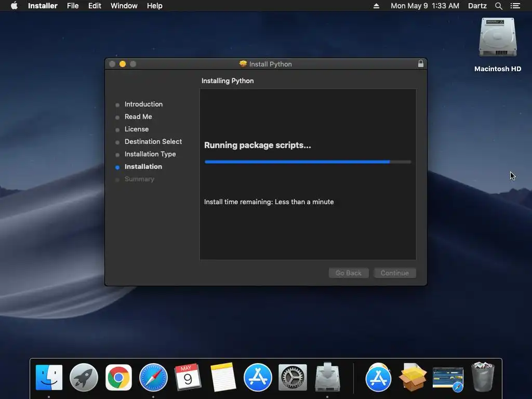
Task: Open the Applications folder in dock
Action: click(378, 377)
